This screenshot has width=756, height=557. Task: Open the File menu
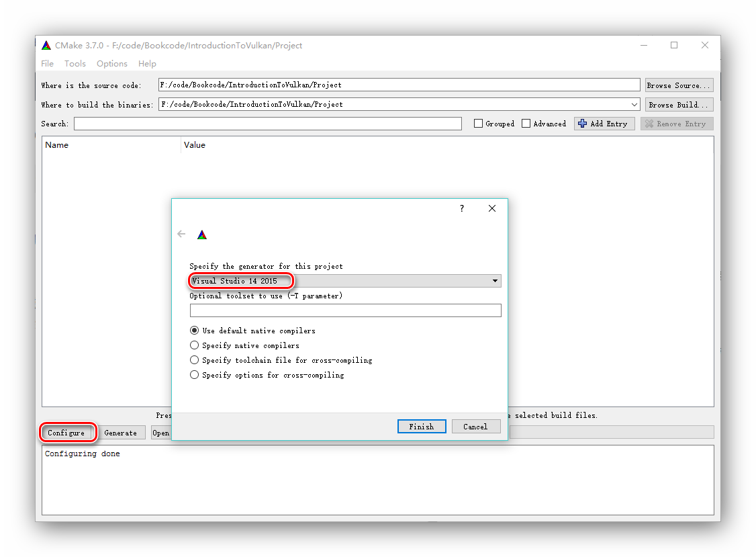(47, 64)
